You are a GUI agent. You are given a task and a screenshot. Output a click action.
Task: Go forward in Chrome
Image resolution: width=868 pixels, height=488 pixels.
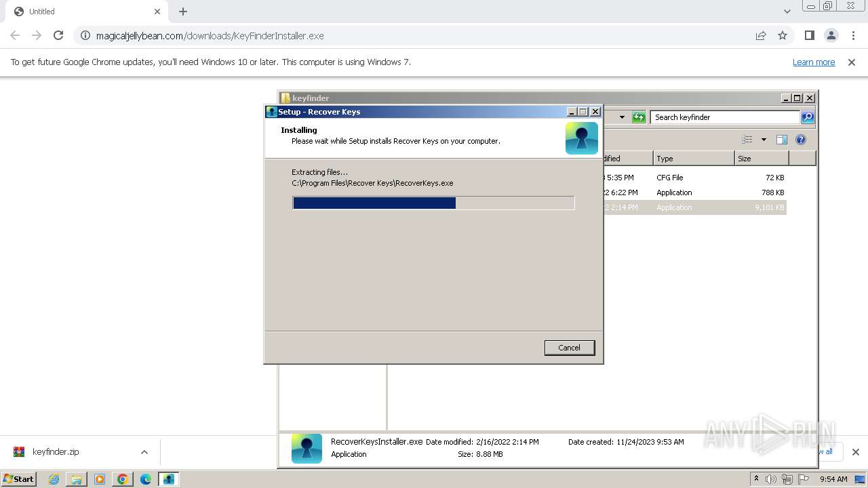pos(37,35)
